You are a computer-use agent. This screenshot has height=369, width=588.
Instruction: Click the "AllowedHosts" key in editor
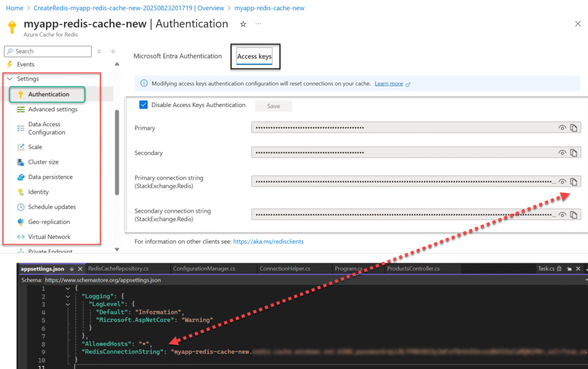106,344
